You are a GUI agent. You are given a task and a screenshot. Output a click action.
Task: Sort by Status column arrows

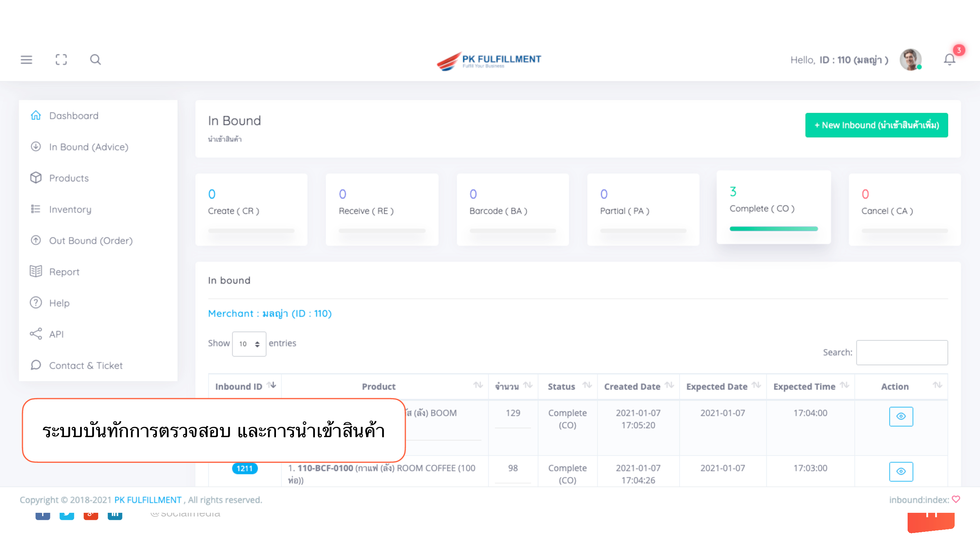pos(587,385)
